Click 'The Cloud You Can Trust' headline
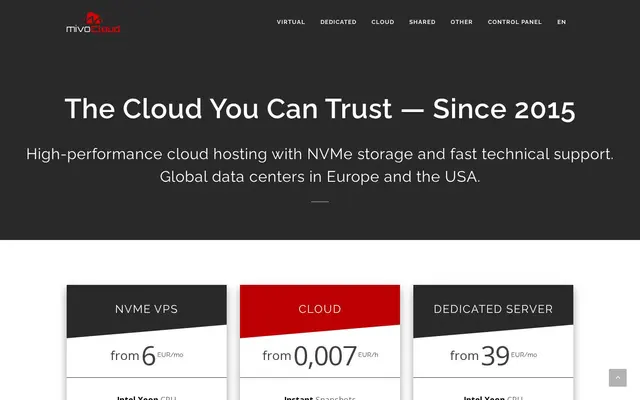 (x=320, y=109)
